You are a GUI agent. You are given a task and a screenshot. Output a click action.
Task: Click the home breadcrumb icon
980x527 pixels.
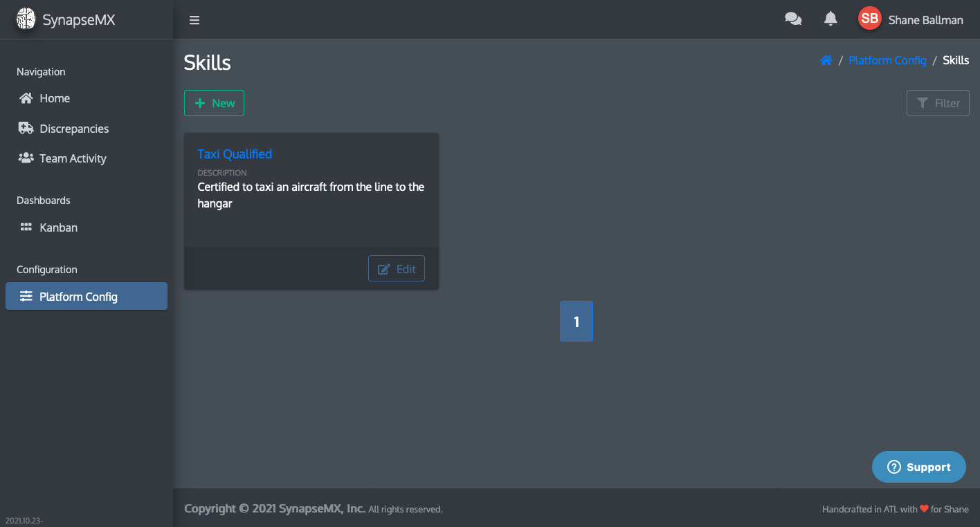[826, 60]
